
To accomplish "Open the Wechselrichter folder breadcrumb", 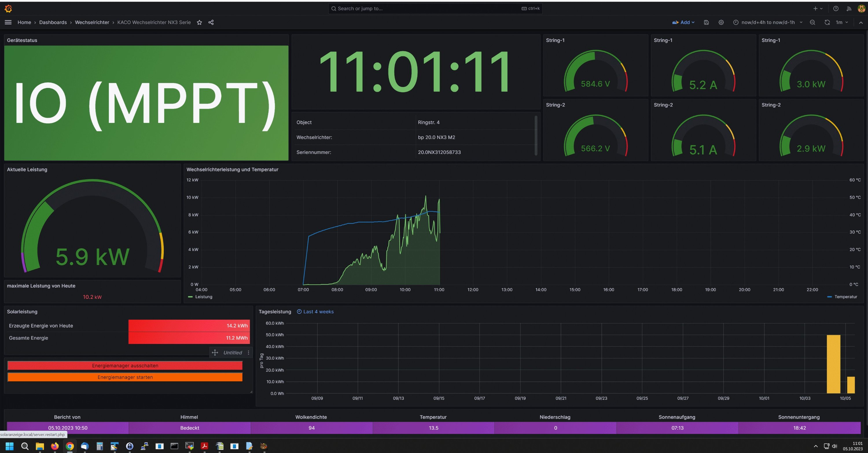I will click(92, 22).
